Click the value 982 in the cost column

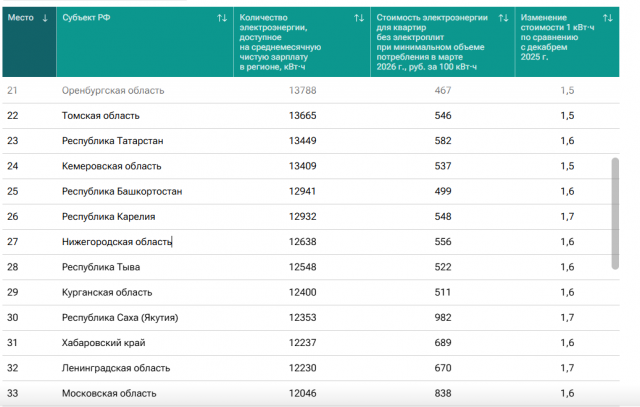click(443, 318)
